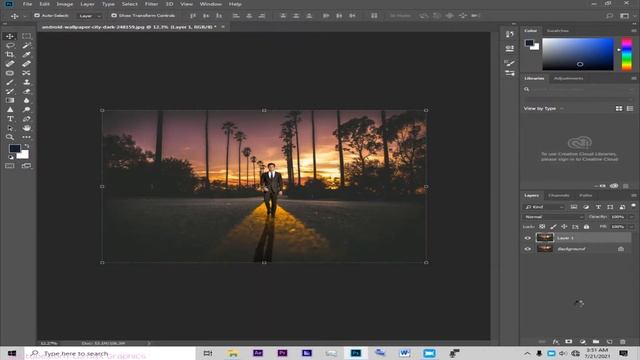Toggle the screen mode button in toolbox
This screenshot has height=360, width=640.
coord(27,166)
